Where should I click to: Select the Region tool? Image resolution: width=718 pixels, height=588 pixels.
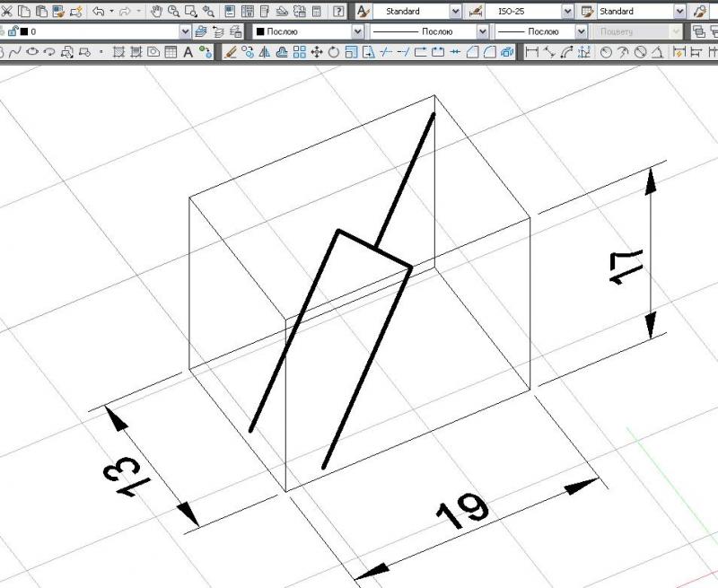153,52
